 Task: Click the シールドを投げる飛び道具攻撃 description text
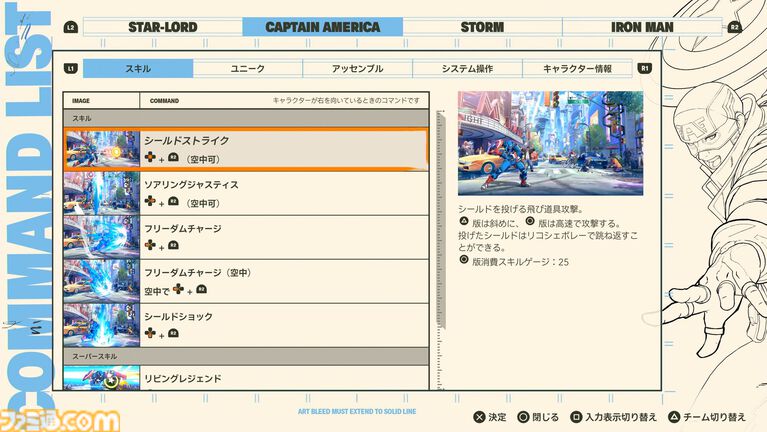[x=521, y=209]
